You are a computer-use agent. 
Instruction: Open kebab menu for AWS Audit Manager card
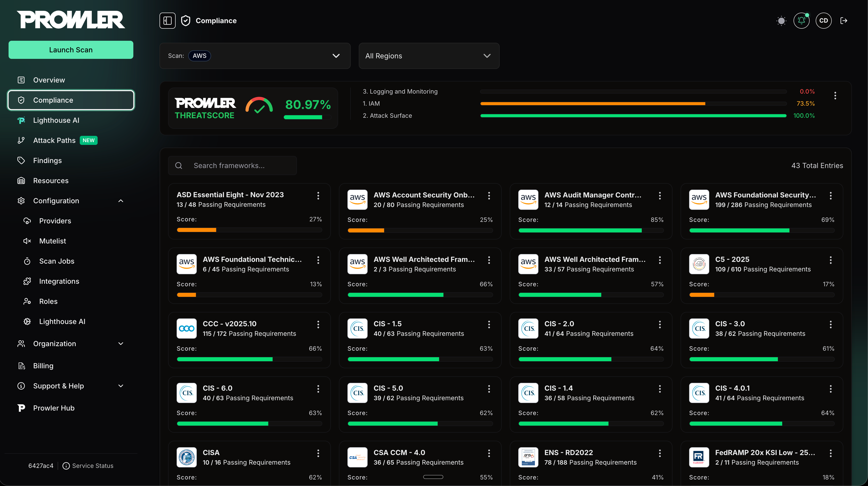660,196
